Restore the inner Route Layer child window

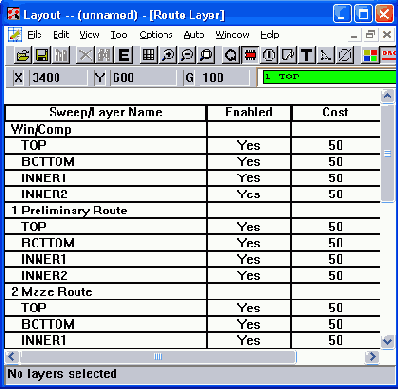(370, 35)
